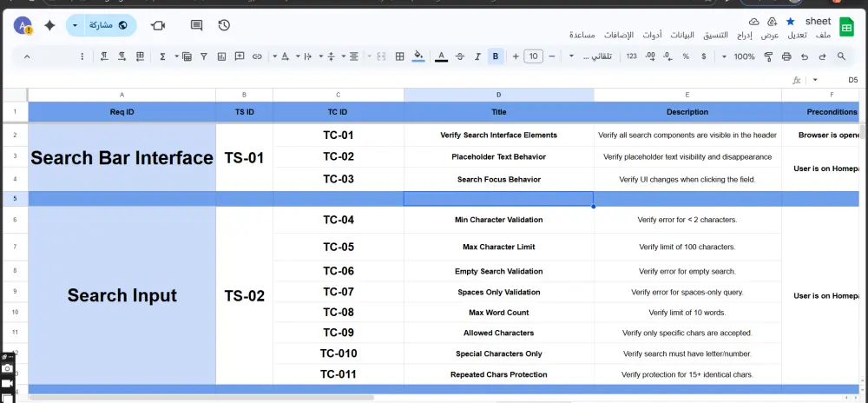Toggle the star on the document

pyautogui.click(x=791, y=22)
